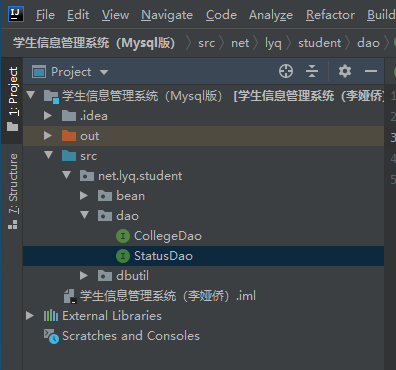Image resolution: width=396 pixels, height=370 pixels.
Task: Click the student breadcrumb
Action: [319, 43]
